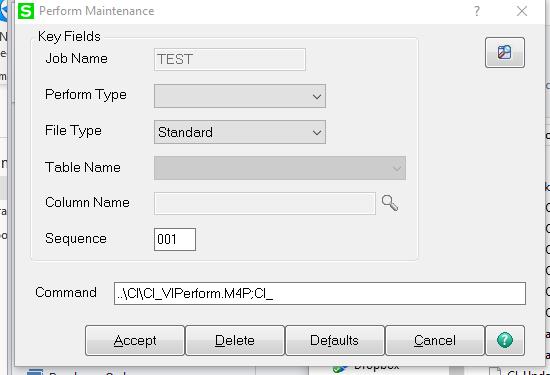The width and height of the screenshot is (550, 375).
Task: Click the Sage icon in the title bar
Action: tap(26, 11)
